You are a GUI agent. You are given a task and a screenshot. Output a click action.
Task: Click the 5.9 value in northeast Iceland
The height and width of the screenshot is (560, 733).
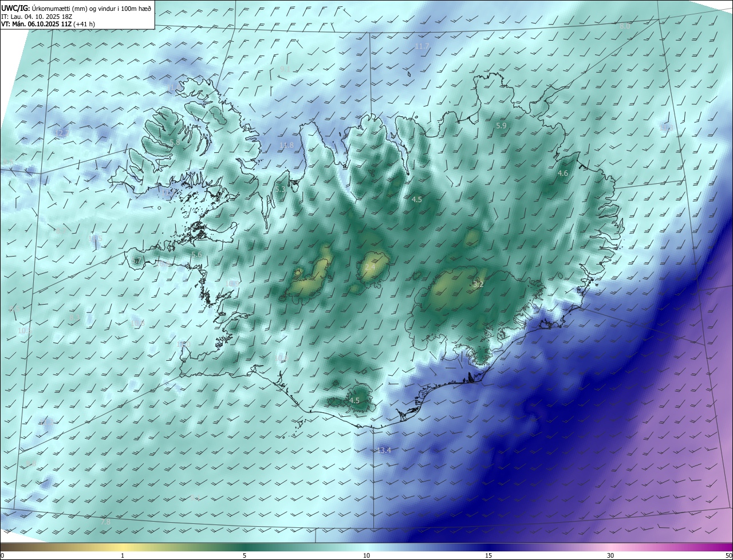coord(502,125)
